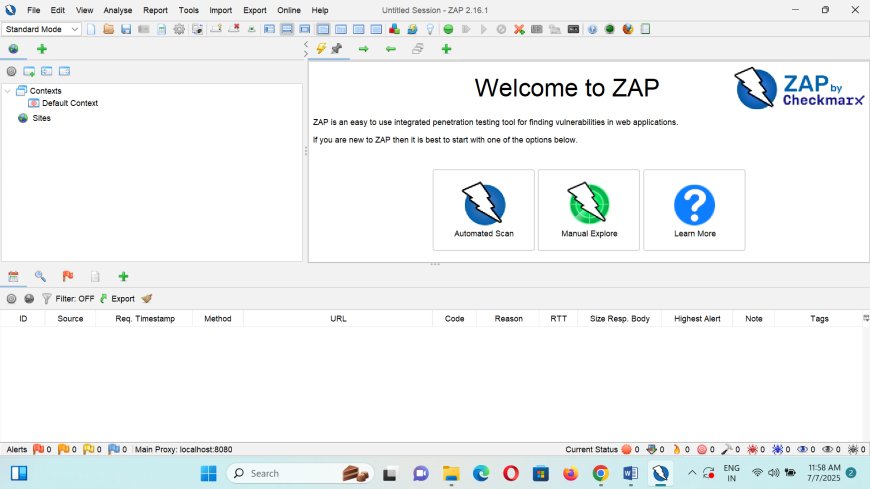This screenshot has height=489, width=870.
Task: Open the Alerts tab flag icon
Action: pyautogui.click(x=68, y=276)
